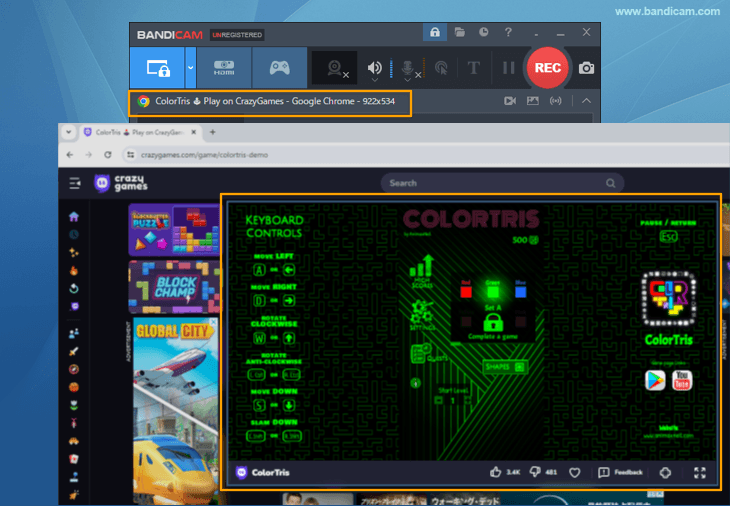Open Bandicam scheduled recording clock icon
Viewport: 730px width, 506px height.
click(x=484, y=32)
